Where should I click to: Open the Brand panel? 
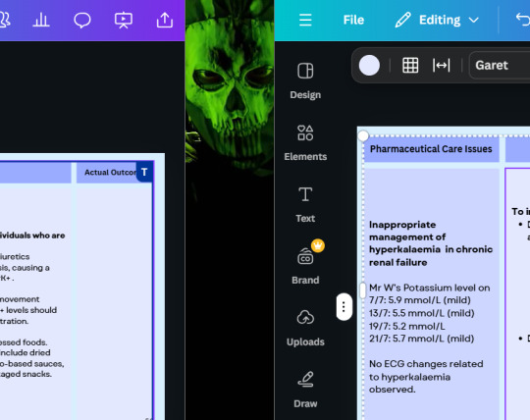305,266
